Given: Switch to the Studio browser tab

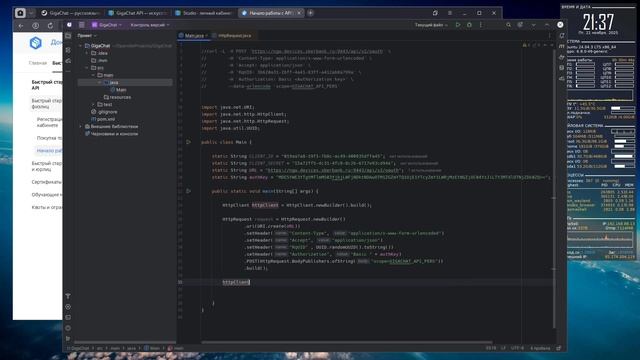Looking at the screenshot, I should click(x=204, y=13).
